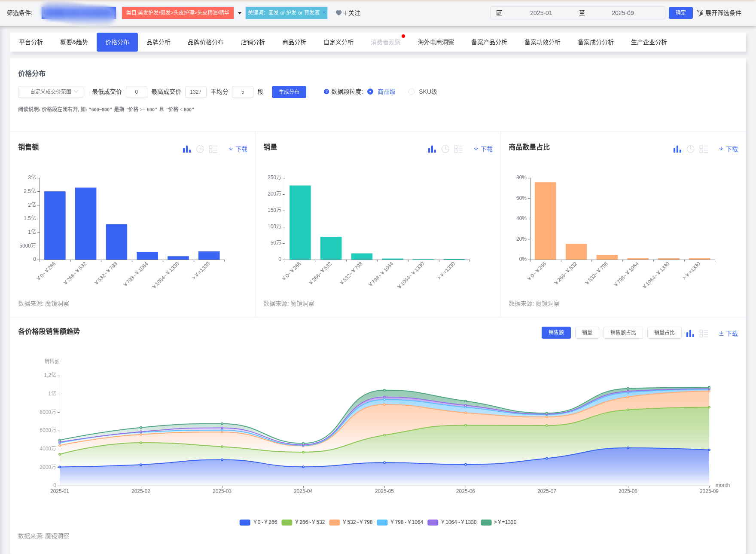
Task: Click the calendar icon in date range
Action: click(x=499, y=13)
